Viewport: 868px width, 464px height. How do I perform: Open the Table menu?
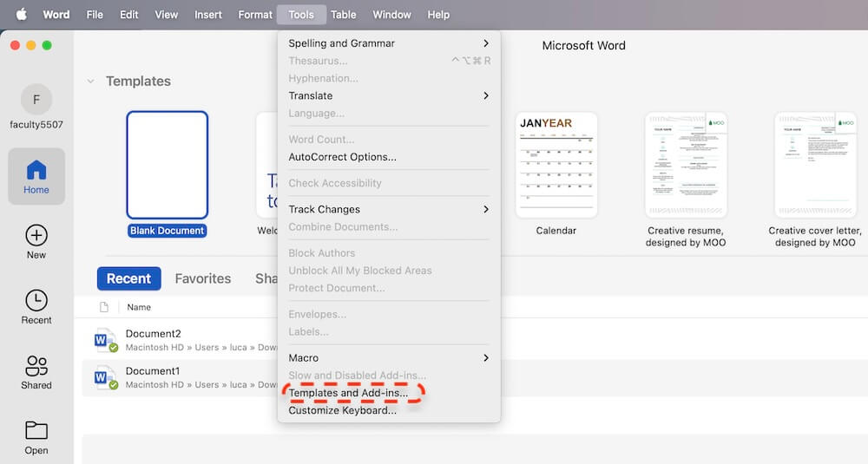tap(343, 15)
